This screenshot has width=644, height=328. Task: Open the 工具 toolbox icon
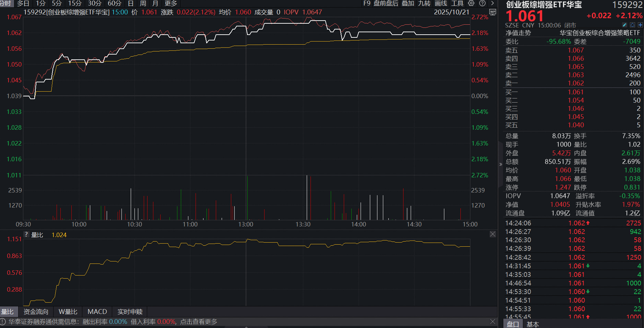tap(457, 4)
